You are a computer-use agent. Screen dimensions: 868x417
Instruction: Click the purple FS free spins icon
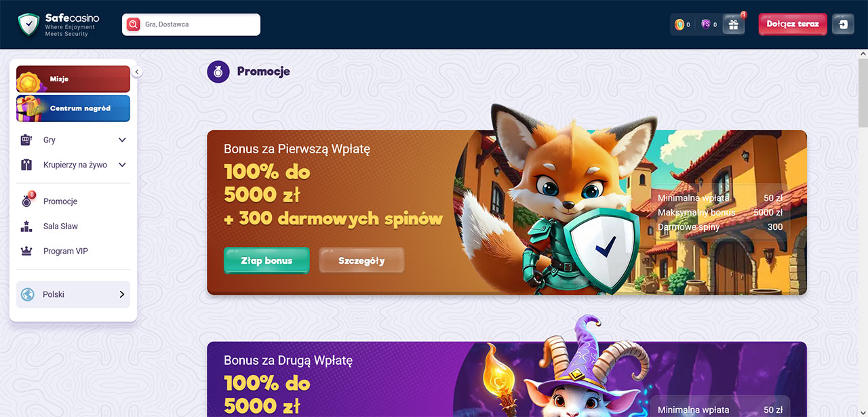(x=706, y=24)
